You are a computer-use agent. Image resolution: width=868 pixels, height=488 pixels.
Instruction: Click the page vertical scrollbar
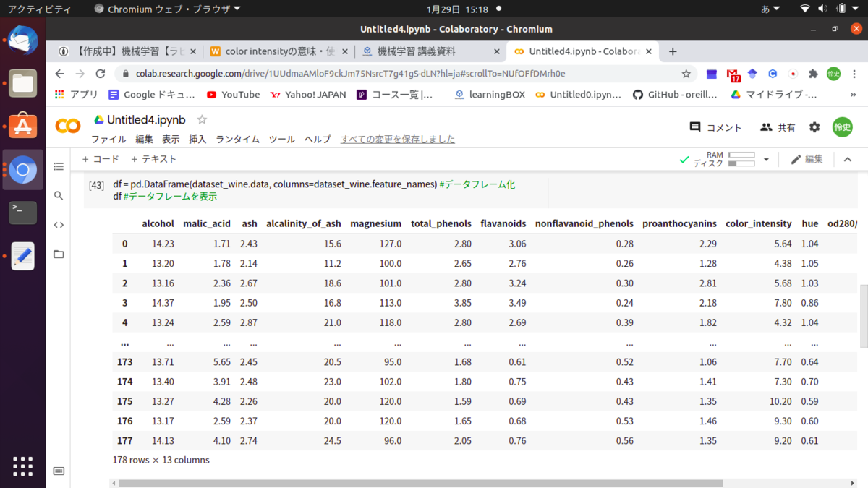tap(863, 316)
